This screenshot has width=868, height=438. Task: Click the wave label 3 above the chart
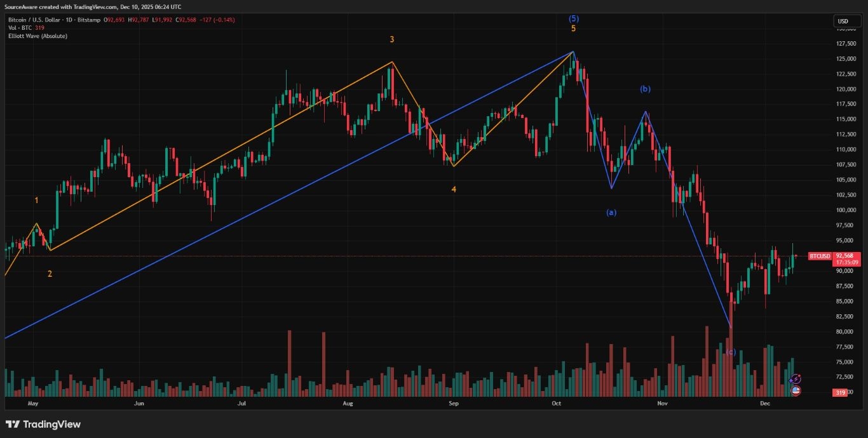tap(391, 39)
